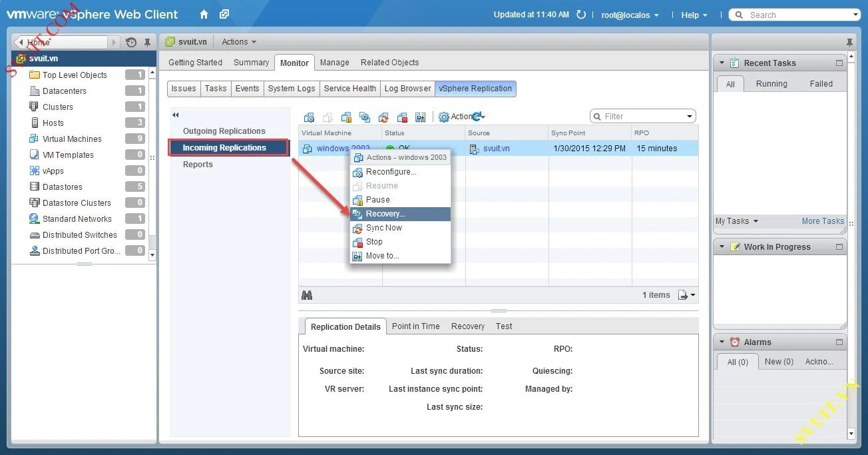Open the Actions dropdown next to svuit.vn
This screenshot has height=455, width=868.
click(x=239, y=42)
